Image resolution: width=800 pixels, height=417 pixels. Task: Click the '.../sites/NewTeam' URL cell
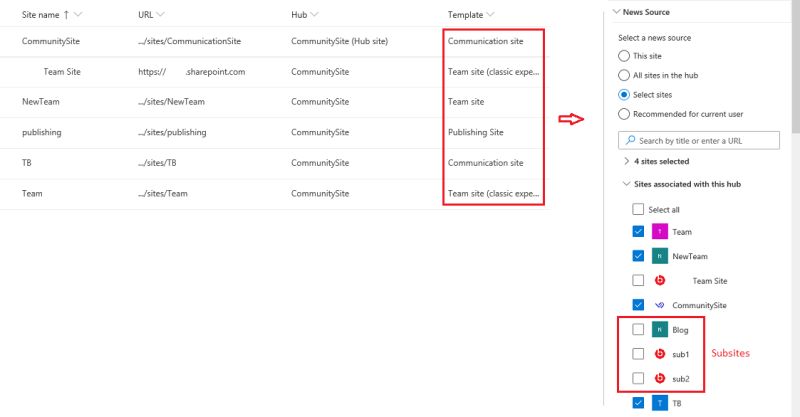(171, 102)
